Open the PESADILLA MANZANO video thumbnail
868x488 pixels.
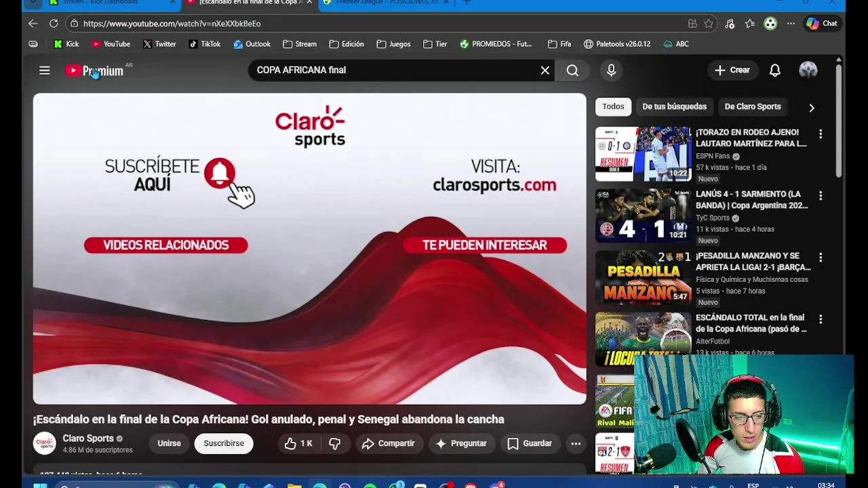(643, 277)
